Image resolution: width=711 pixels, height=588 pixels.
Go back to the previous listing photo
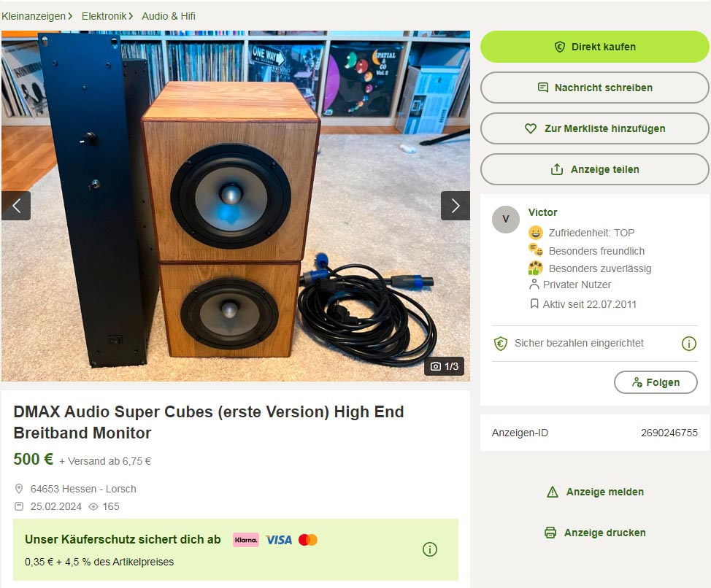point(16,206)
